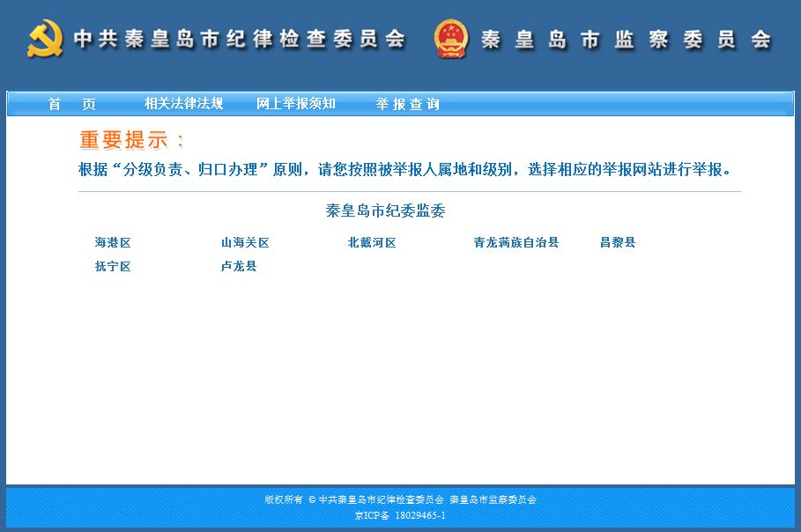
Task: Open the 相关法律法规 menu item
Action: (185, 102)
